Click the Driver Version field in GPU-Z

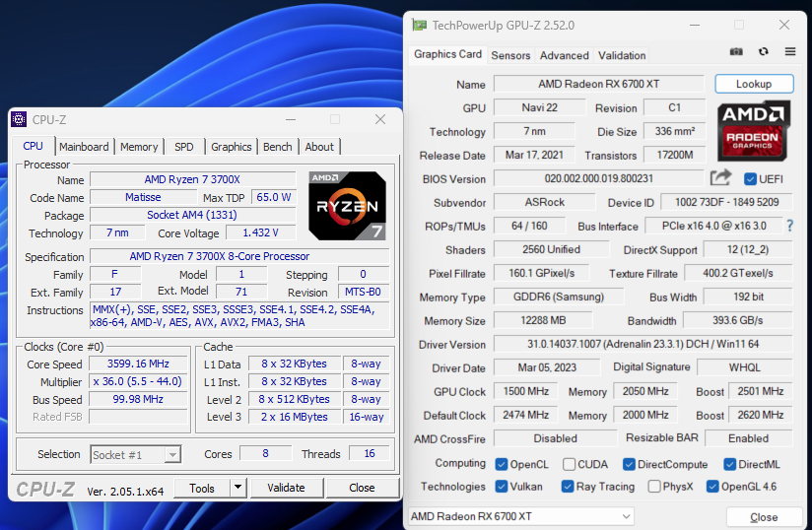click(x=643, y=344)
